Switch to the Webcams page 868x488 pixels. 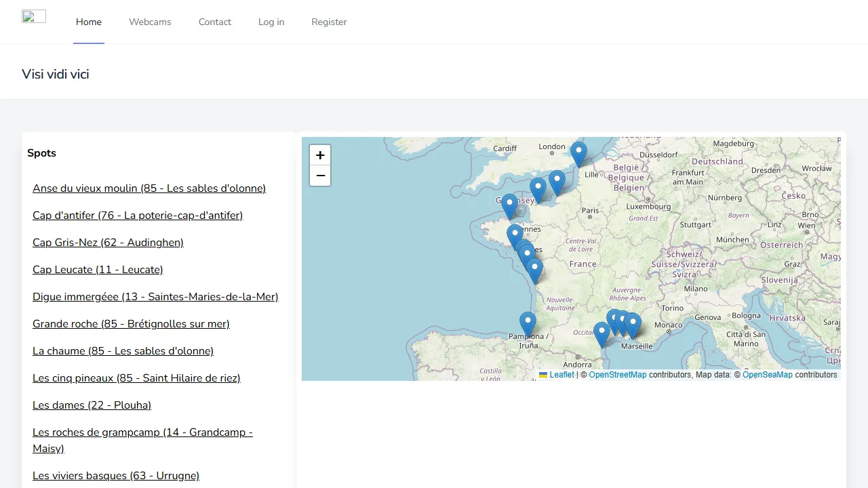pos(150,22)
